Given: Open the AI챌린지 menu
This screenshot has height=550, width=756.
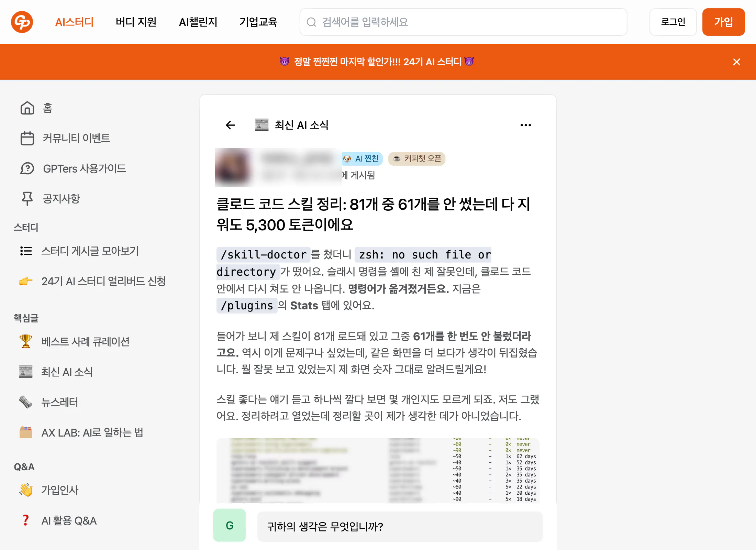Looking at the screenshot, I should tap(198, 22).
